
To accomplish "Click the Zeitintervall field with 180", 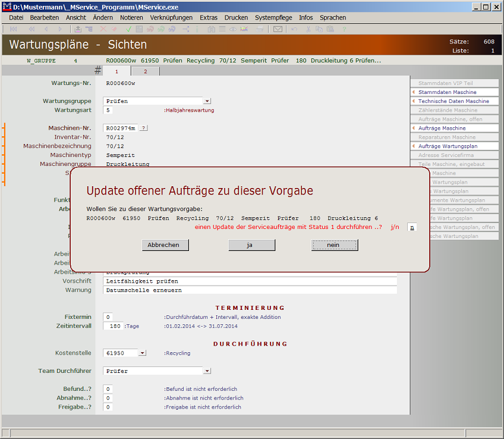I will [114, 326].
